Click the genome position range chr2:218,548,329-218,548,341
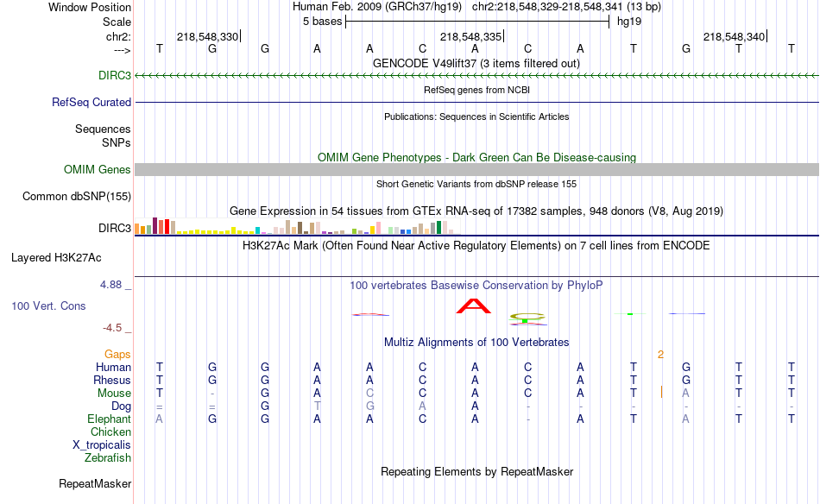 (547, 7)
